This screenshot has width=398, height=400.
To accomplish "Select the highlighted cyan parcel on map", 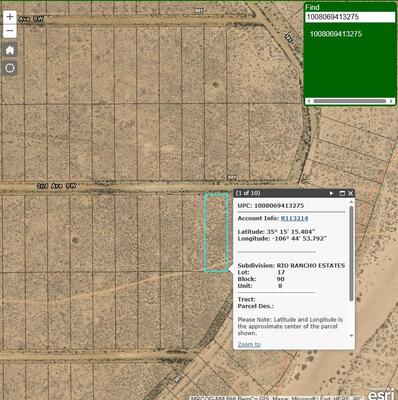I will point(216,232).
